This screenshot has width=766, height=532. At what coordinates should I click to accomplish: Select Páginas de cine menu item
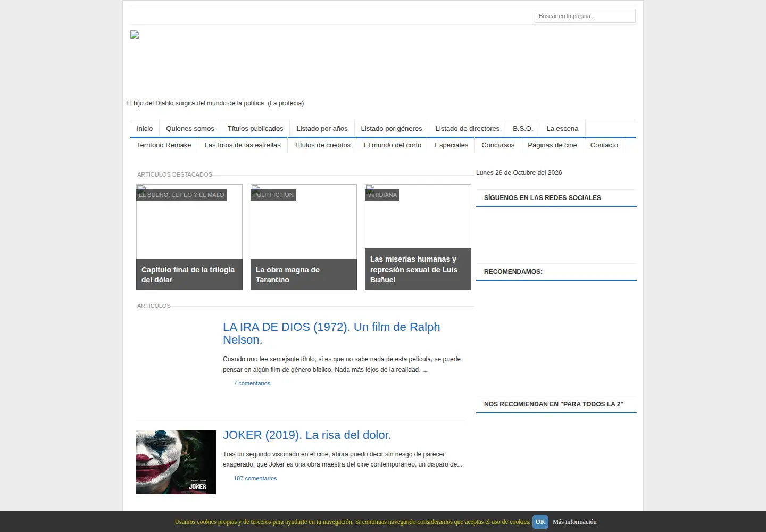tap(552, 145)
